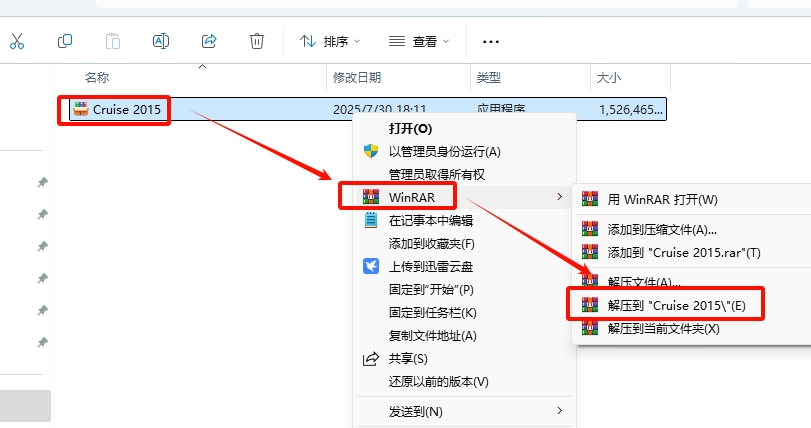Choose 在记事本中编辑
This screenshot has height=428, width=811.
click(x=431, y=221)
